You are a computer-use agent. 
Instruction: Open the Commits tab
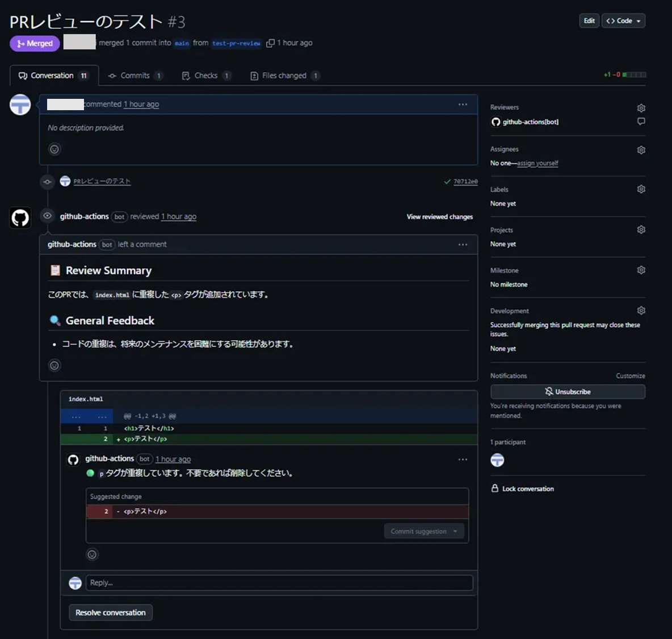(x=135, y=76)
